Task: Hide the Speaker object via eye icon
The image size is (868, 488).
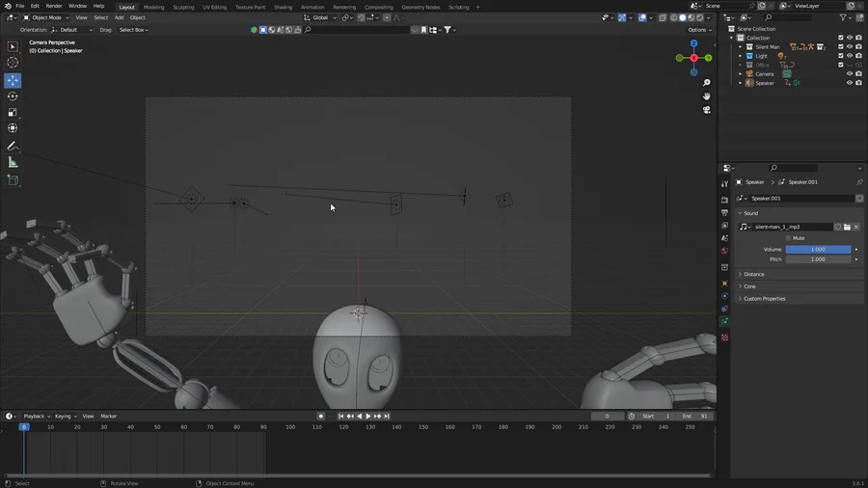Action: pyautogui.click(x=850, y=83)
